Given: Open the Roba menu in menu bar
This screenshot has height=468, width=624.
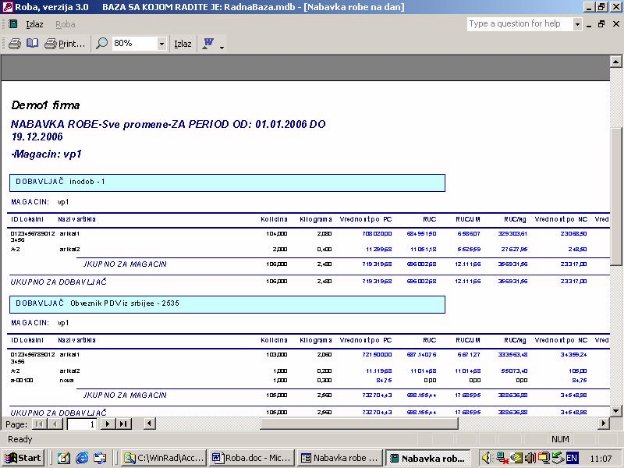Looking at the screenshot, I should (x=65, y=23).
